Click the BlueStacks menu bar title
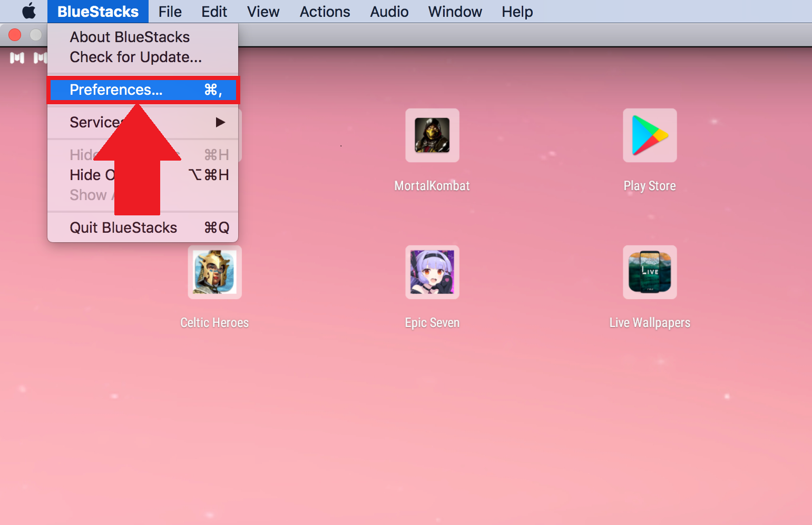812x525 pixels. (98, 12)
